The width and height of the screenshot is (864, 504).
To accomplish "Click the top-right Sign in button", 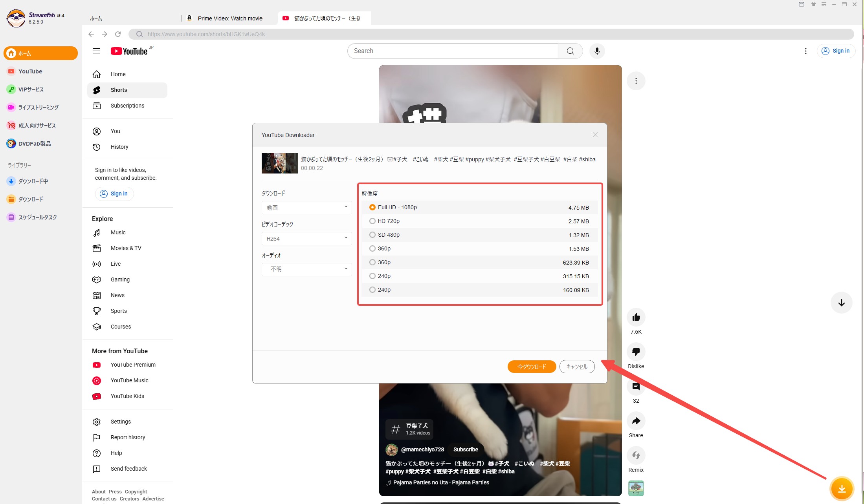I will [836, 51].
